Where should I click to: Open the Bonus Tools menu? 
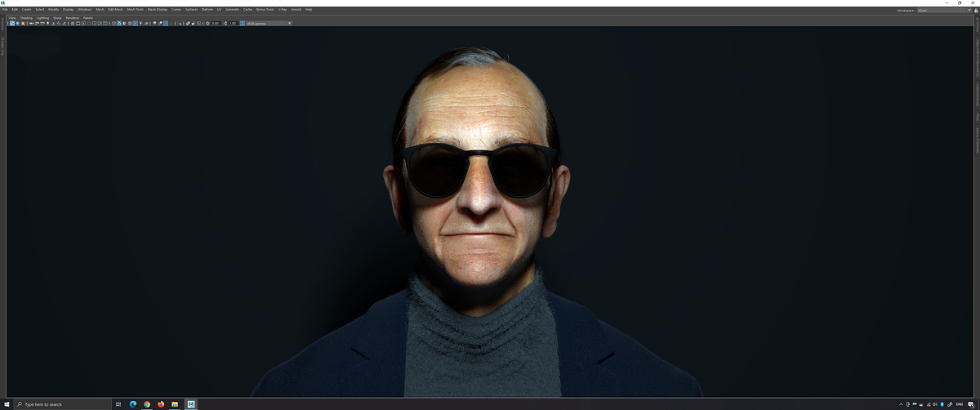(265, 9)
